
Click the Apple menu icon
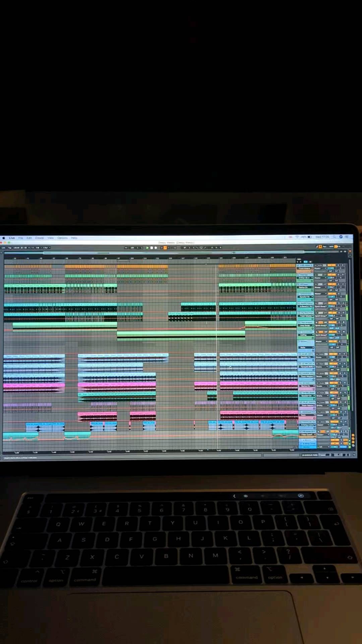(x=4, y=238)
